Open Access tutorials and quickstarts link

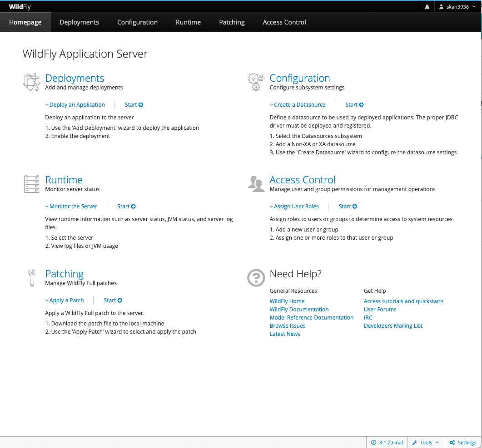tap(403, 301)
